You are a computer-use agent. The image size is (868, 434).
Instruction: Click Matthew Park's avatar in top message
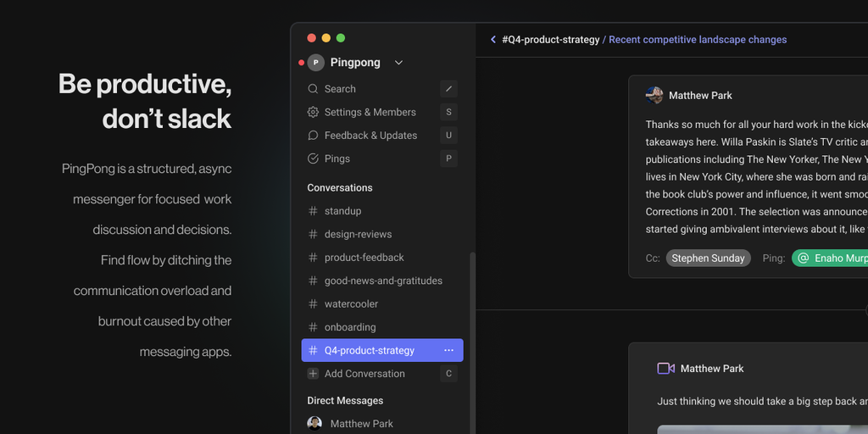click(x=654, y=95)
